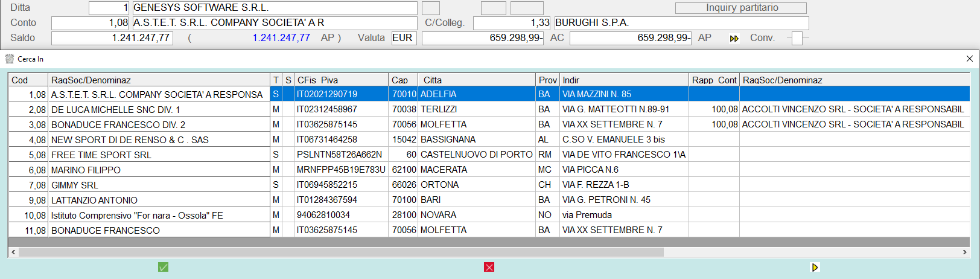Click the C/Colleg. code field

coord(512,23)
